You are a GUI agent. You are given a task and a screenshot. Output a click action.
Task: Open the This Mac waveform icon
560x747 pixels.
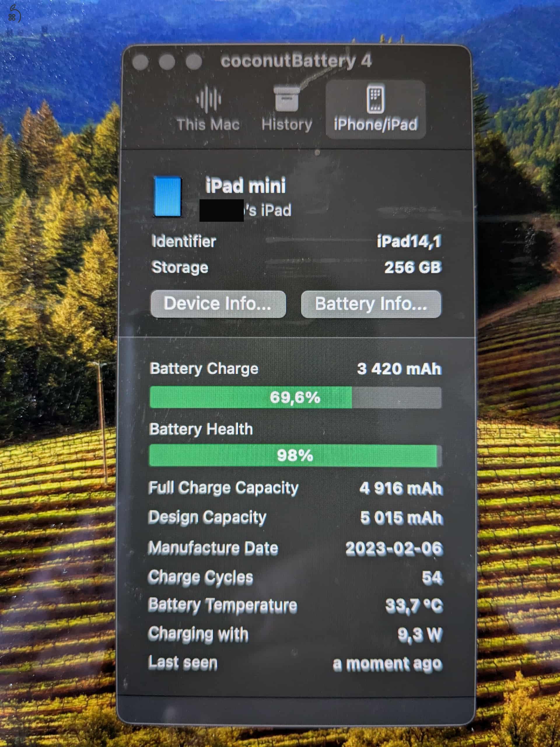(208, 99)
